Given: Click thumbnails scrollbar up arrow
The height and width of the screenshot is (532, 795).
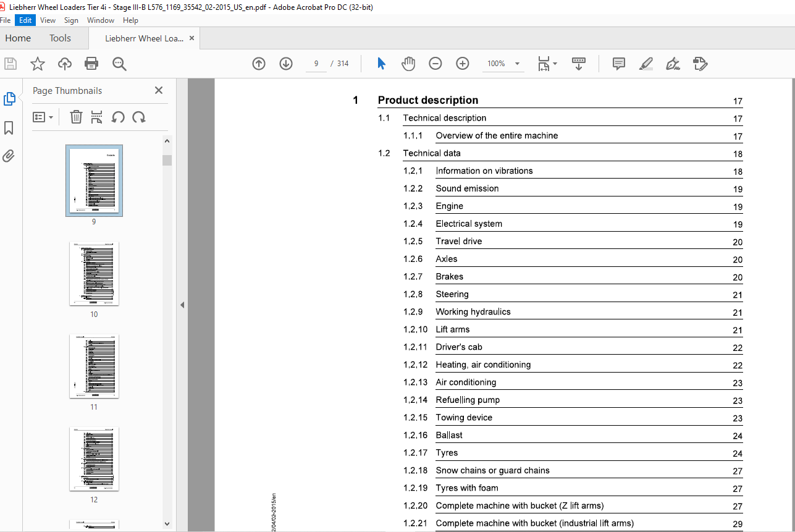Looking at the screenshot, I should pos(167,141).
